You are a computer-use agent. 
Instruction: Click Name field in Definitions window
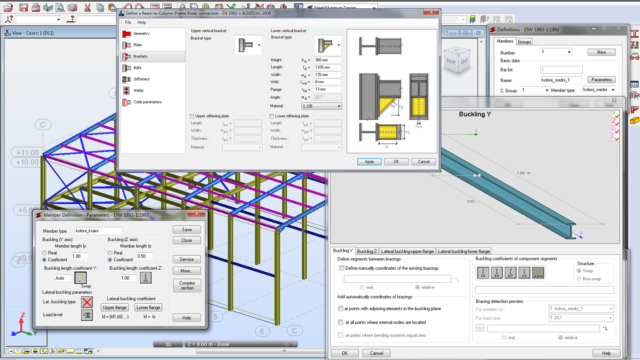(x=561, y=80)
